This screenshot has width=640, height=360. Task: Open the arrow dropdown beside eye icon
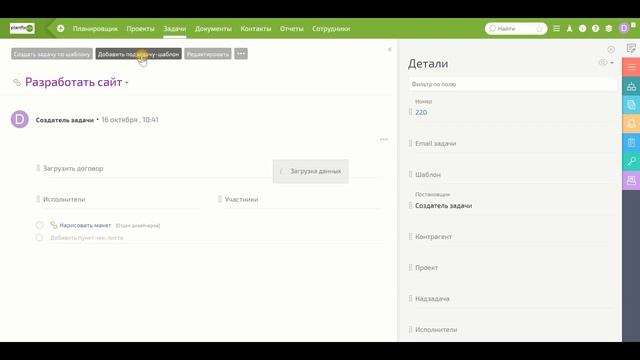click(612, 63)
